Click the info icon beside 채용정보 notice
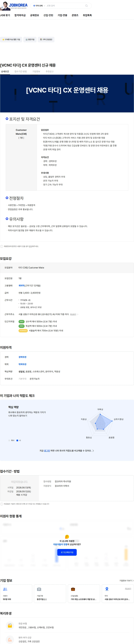This screenshot has height=644, width=134. (x=2, y=246)
